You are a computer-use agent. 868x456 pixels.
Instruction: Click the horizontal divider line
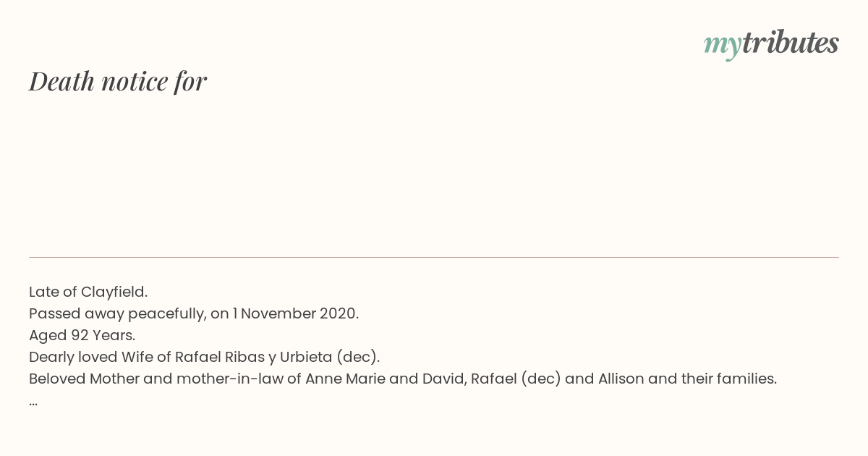[434, 257]
